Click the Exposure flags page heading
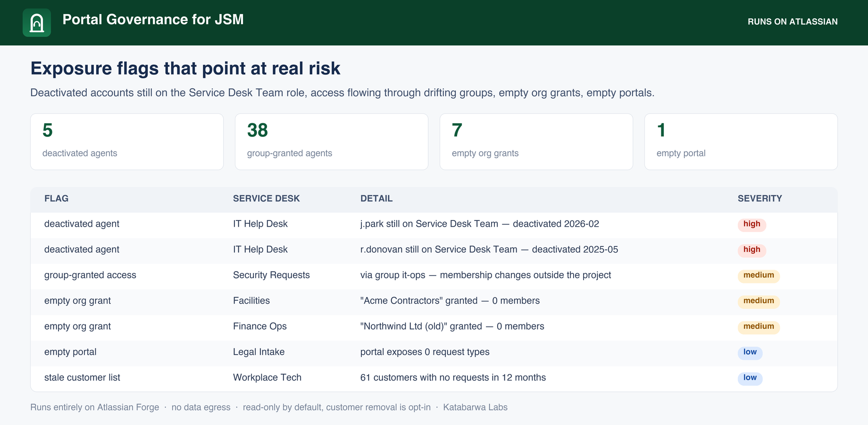 185,69
